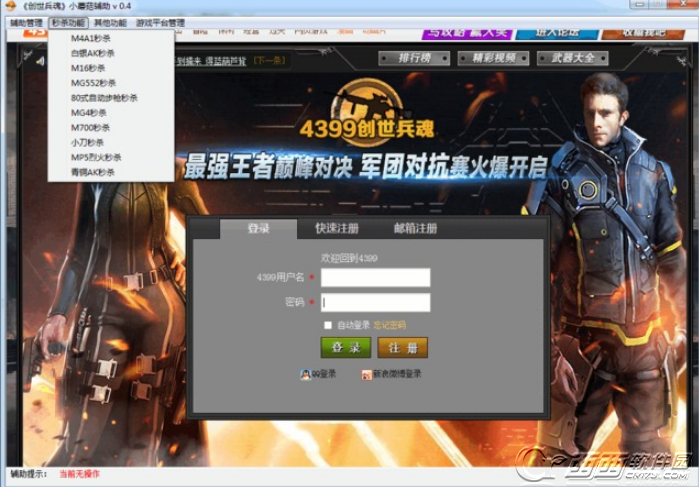Click the QQ登录 link text
The width and height of the screenshot is (699, 487).
click(x=324, y=374)
